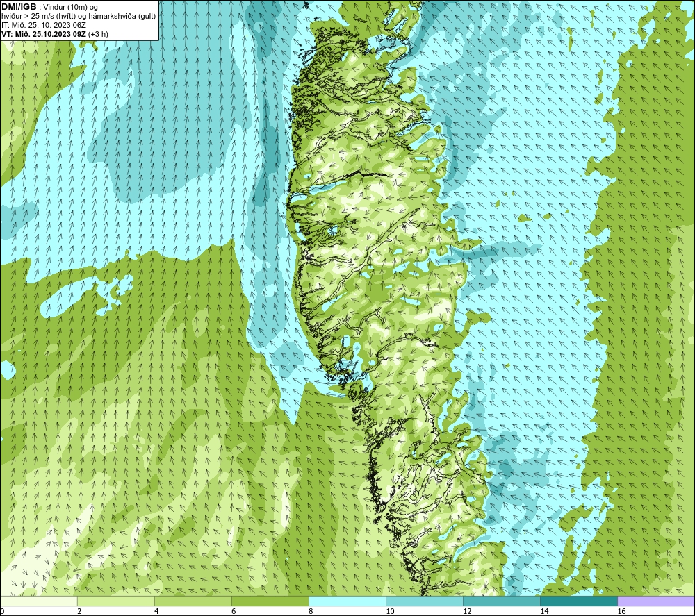The height and width of the screenshot is (616, 695).
Task: Click the legend scale label '14'
Action: pyautogui.click(x=544, y=612)
